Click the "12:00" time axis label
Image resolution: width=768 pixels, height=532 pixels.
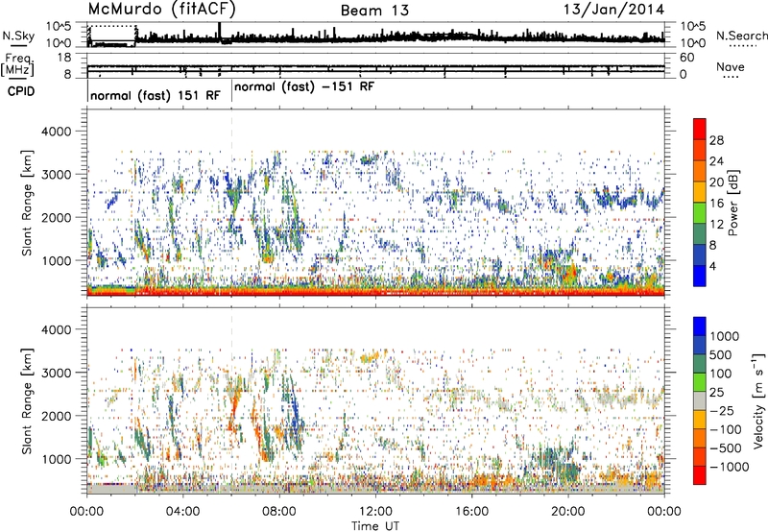(375, 512)
